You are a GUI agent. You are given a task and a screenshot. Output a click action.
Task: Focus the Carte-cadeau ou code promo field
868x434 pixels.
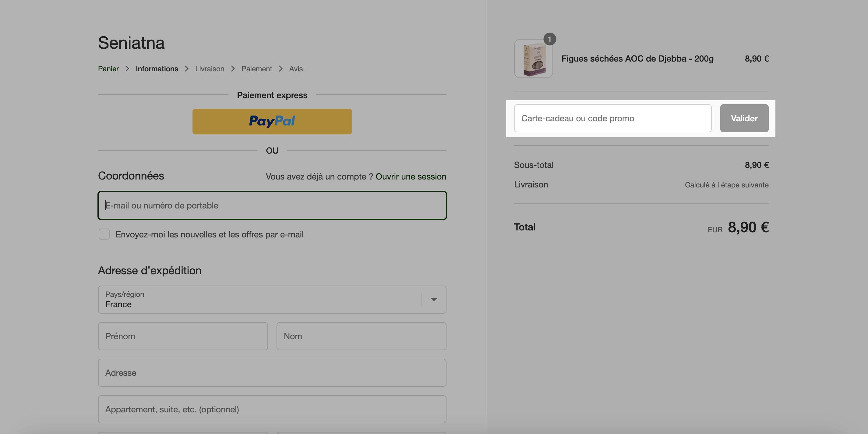pyautogui.click(x=612, y=118)
